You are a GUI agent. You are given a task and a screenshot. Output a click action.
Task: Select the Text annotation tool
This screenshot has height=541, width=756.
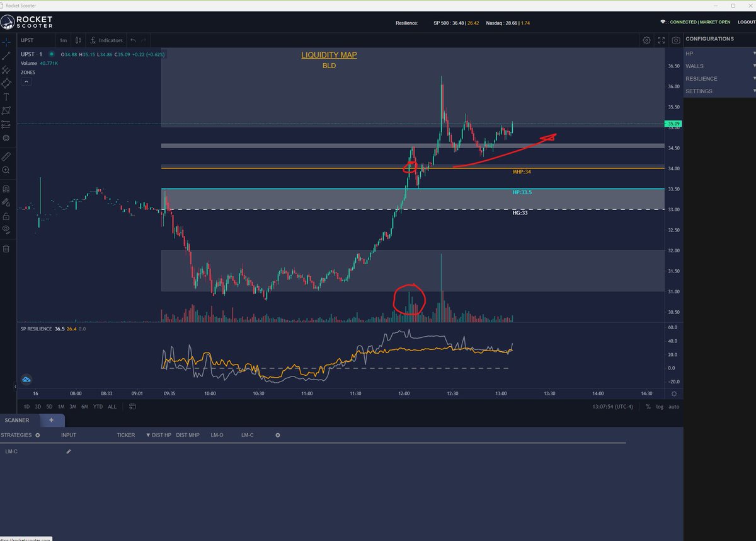coord(6,97)
